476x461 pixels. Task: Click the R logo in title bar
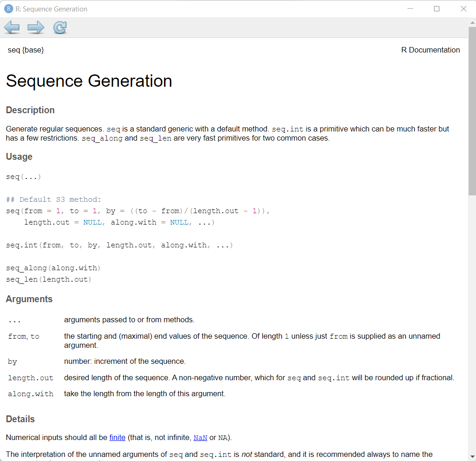(x=8, y=9)
